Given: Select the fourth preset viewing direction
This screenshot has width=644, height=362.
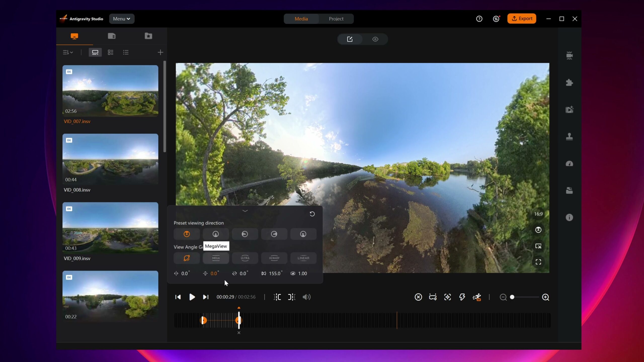Looking at the screenshot, I should [274, 234].
